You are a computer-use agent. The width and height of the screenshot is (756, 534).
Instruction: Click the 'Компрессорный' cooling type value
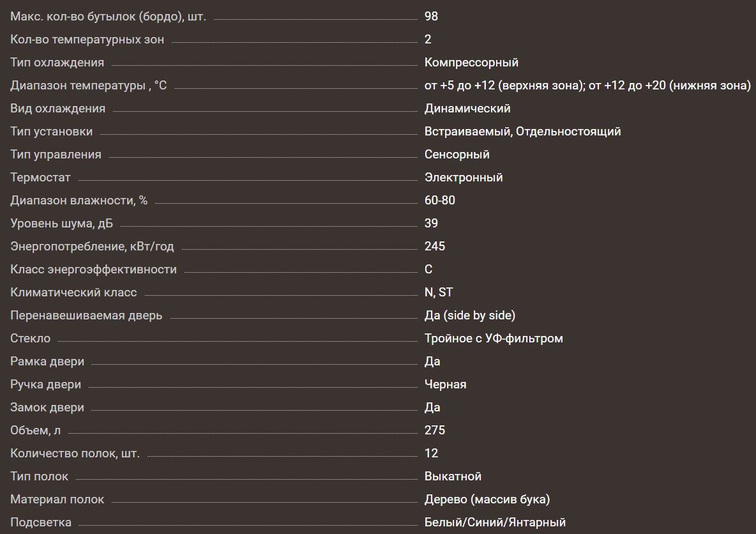[x=471, y=63]
